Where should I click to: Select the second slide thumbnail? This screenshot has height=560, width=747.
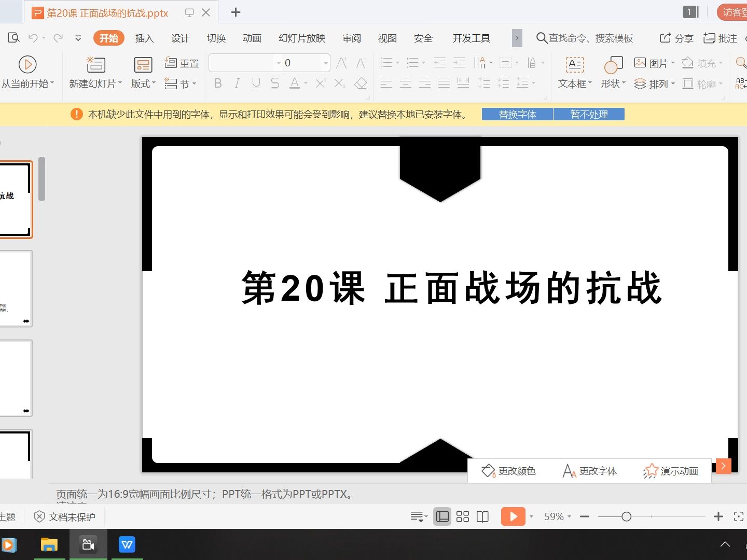click(x=16, y=289)
